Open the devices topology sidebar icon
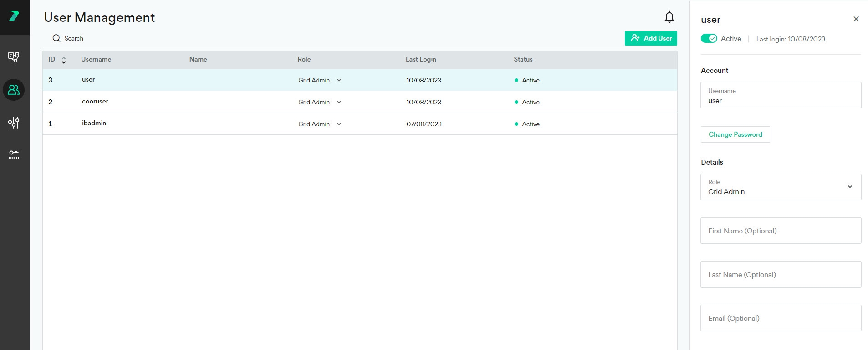The height and width of the screenshot is (350, 868). pos(14,57)
